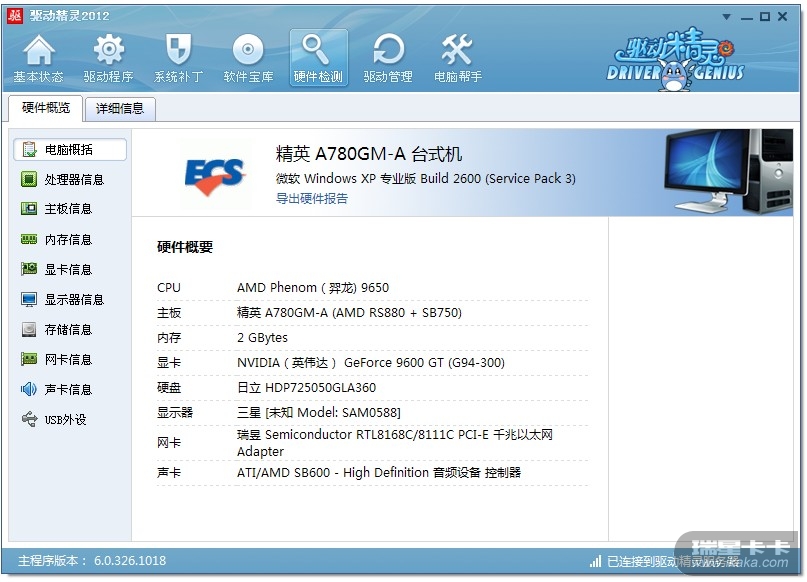Click the CPU value AMD Phenom 9650
Viewport: 807px width, 582px height.
tap(313, 288)
